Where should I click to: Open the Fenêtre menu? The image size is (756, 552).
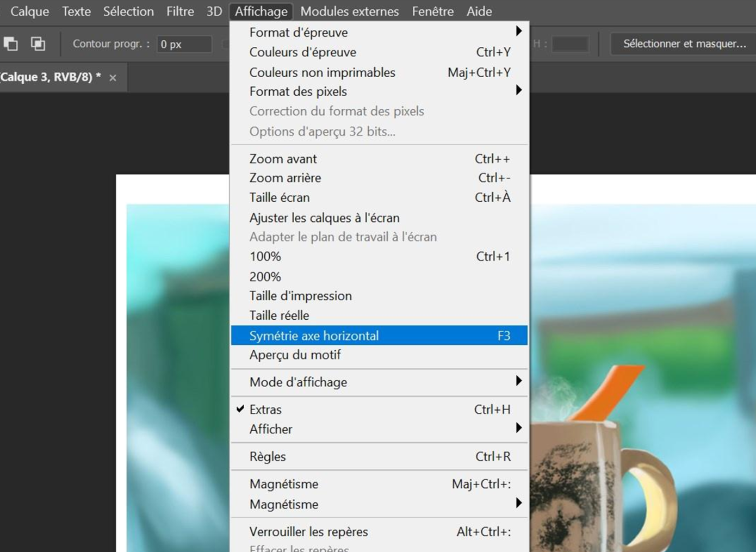click(x=432, y=11)
